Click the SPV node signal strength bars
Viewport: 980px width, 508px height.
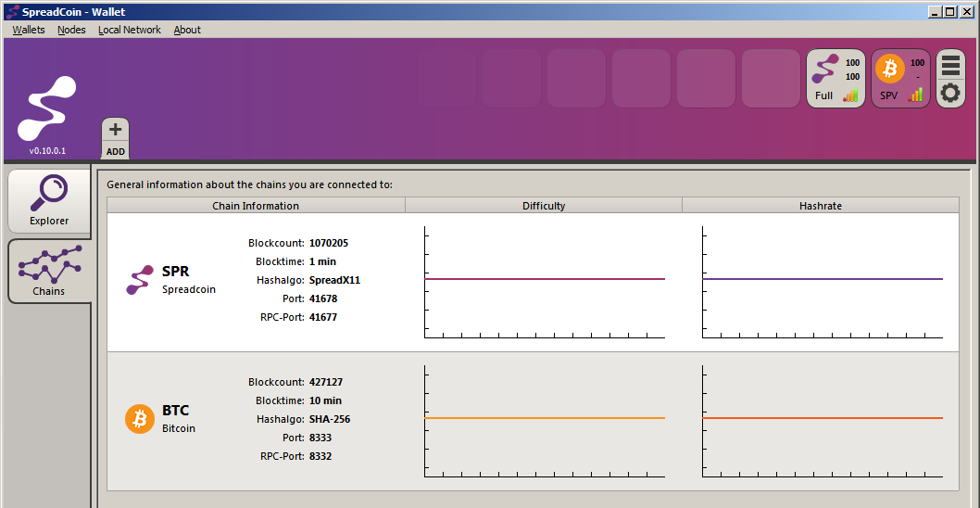pyautogui.click(x=916, y=95)
